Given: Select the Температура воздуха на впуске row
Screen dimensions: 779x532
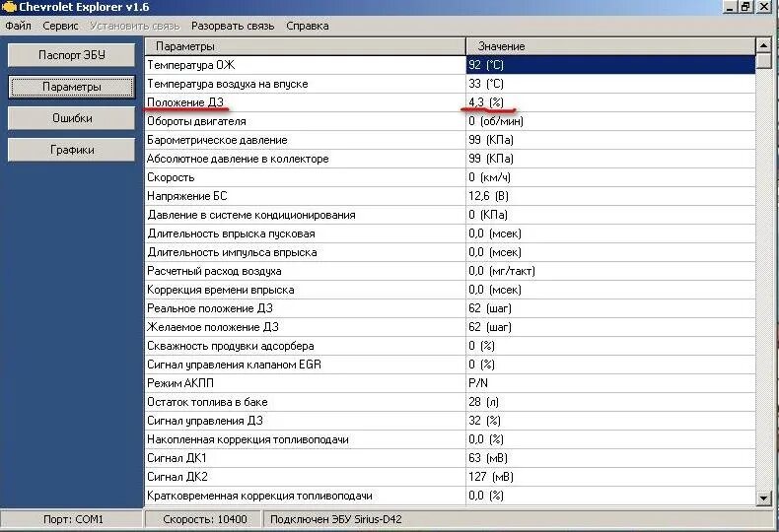Looking at the screenshot, I should tap(450, 84).
